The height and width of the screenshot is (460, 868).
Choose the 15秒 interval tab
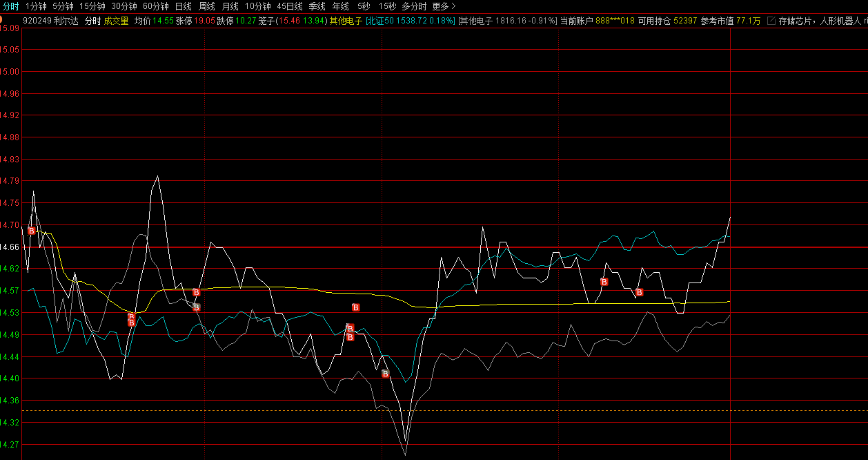[387, 6]
